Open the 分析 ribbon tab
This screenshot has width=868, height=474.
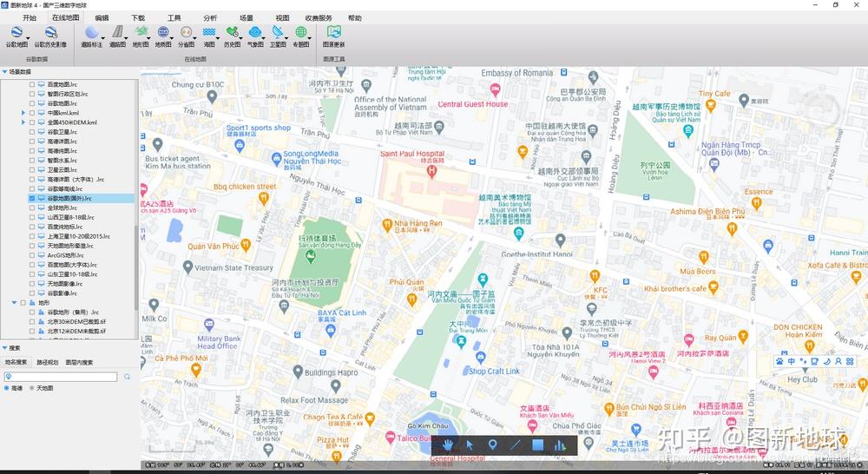[210, 18]
